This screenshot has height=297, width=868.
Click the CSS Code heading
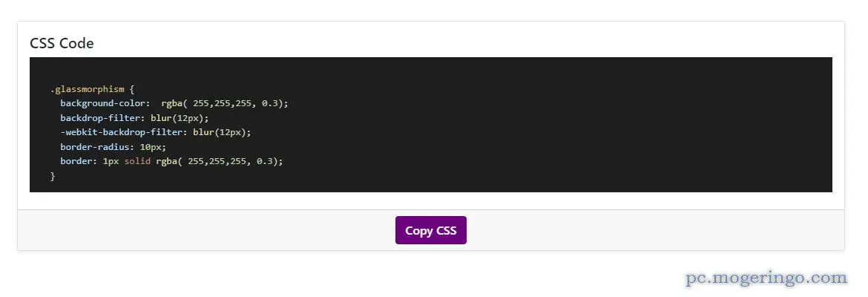62,43
